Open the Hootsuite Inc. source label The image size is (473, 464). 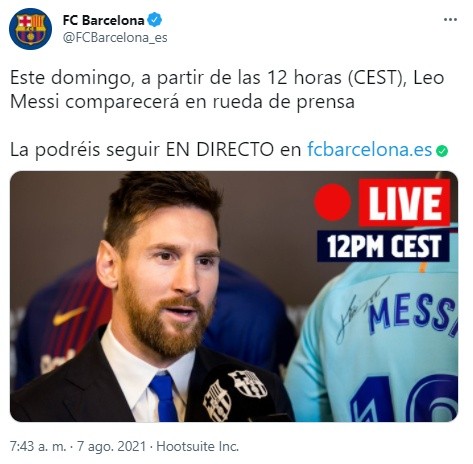(x=198, y=446)
